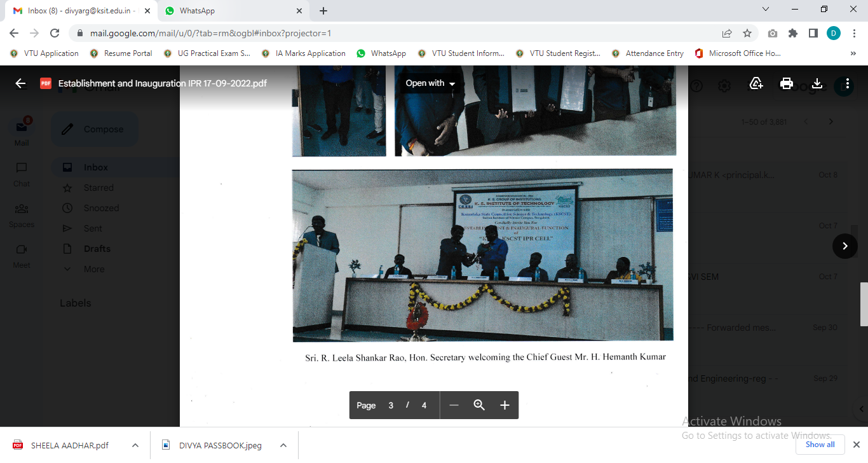The height and width of the screenshot is (463, 868).
Task: Open the 'Open with' dropdown
Action: [430, 83]
